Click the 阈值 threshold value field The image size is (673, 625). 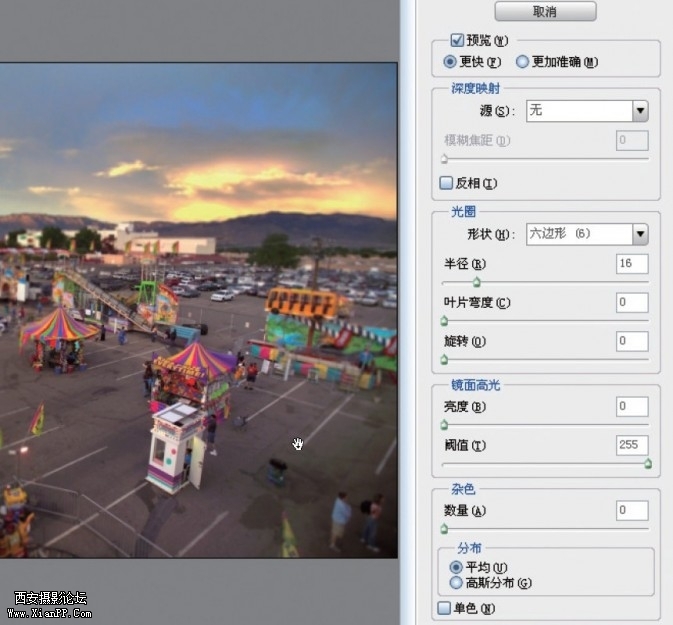coord(632,445)
